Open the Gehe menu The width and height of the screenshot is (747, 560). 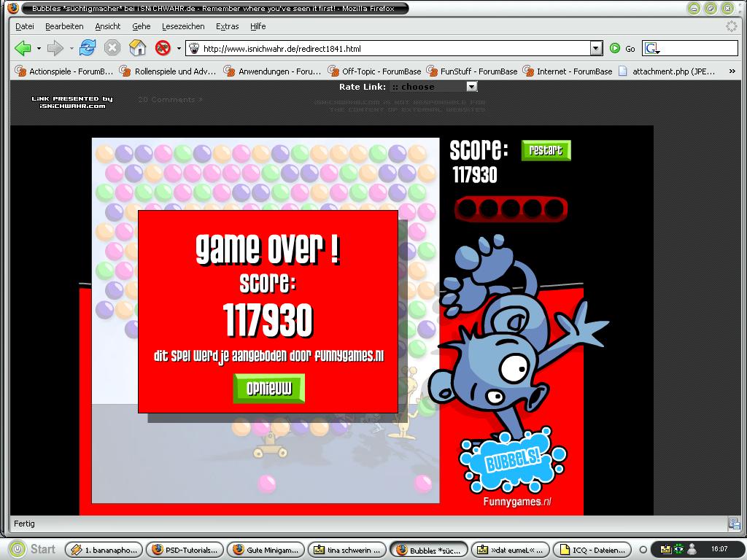coord(142,26)
